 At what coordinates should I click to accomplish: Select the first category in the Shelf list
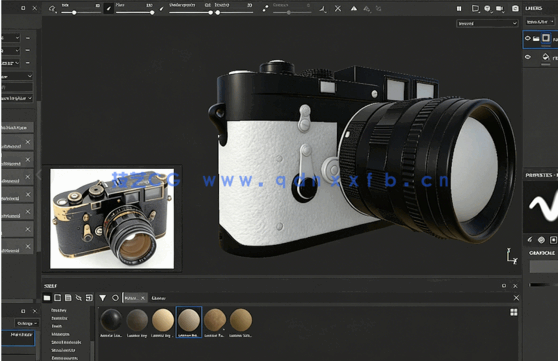[x=59, y=310]
